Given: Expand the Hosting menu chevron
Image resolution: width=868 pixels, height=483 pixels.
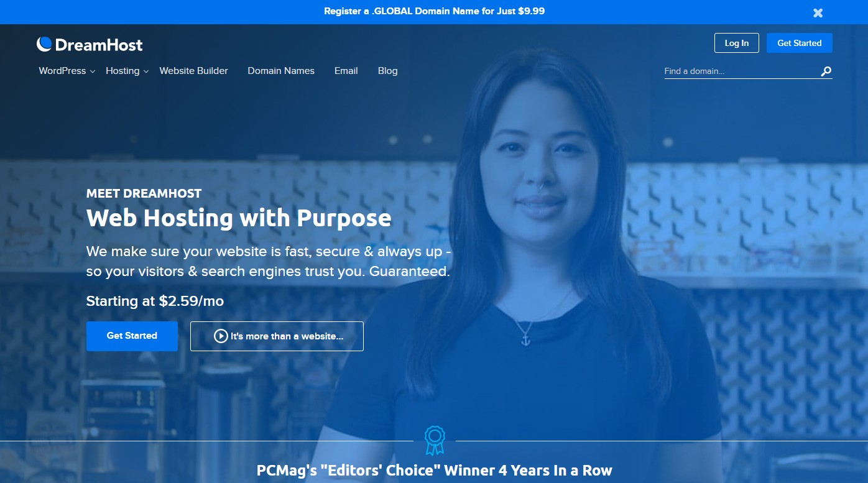Looking at the screenshot, I should coord(146,72).
